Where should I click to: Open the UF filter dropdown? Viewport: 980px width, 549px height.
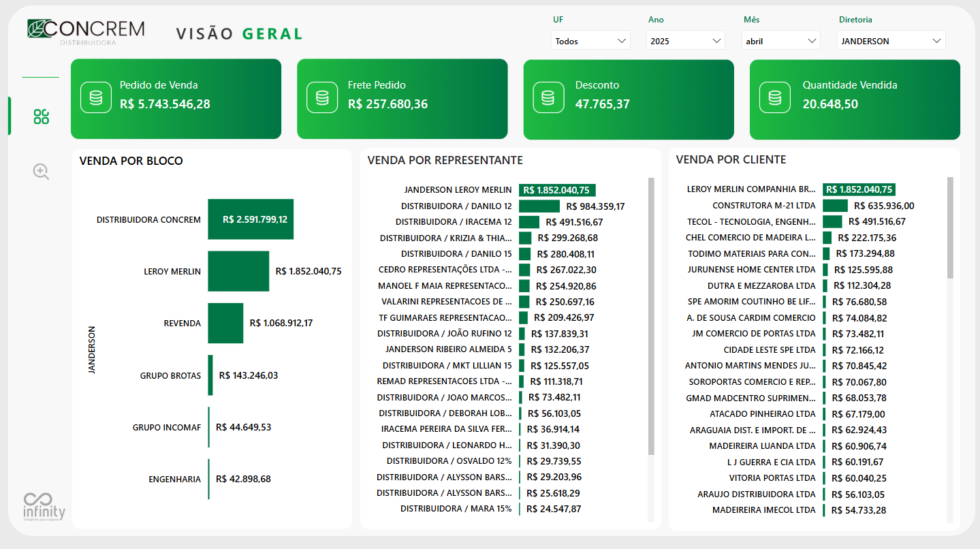coord(591,41)
